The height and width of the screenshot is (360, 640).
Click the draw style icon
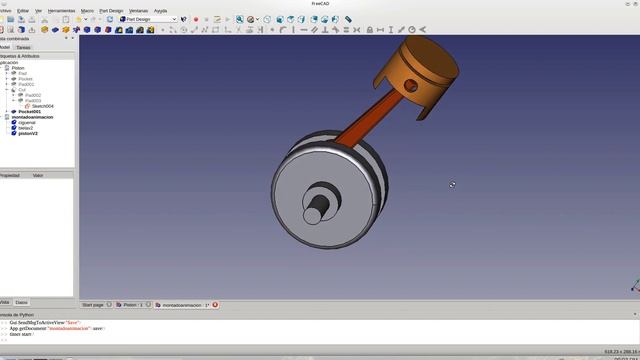(250, 19)
